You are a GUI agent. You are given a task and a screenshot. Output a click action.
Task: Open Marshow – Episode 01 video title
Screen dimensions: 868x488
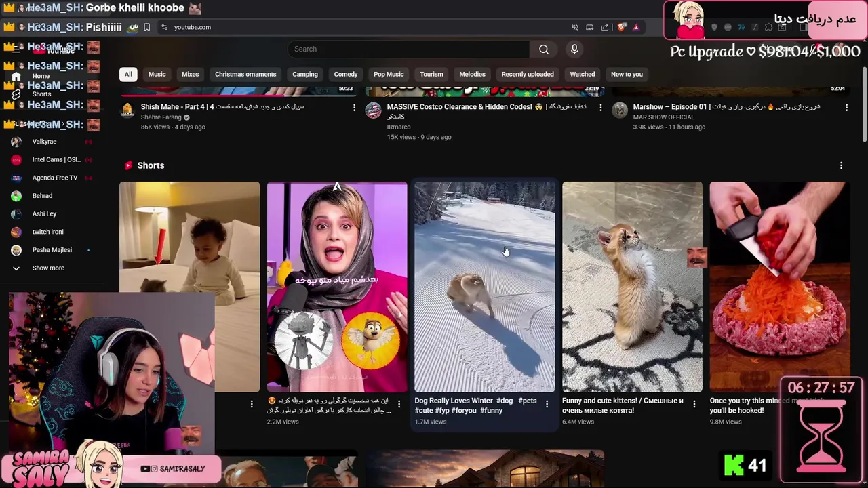(726, 107)
